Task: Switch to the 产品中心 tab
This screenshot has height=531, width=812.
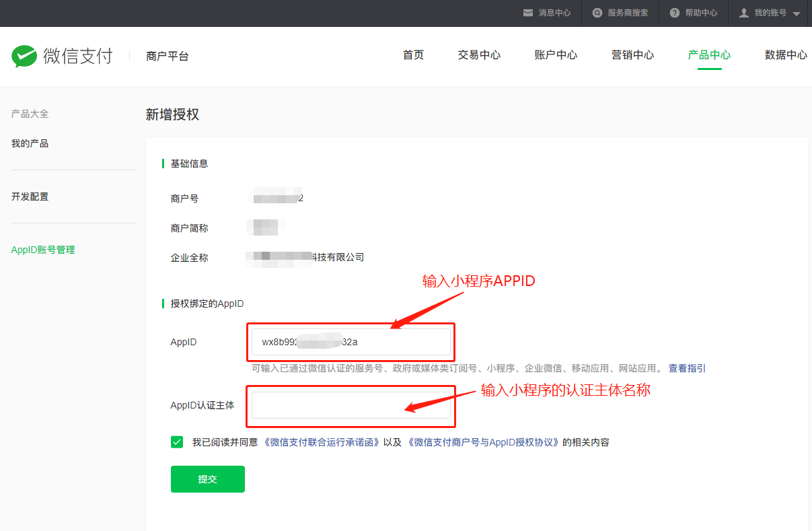Action: coord(708,55)
